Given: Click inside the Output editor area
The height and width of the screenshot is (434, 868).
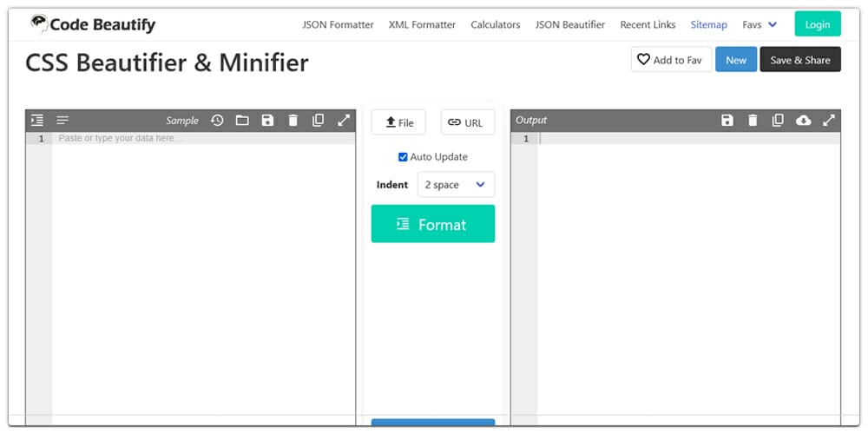Looking at the screenshot, I should 688,277.
